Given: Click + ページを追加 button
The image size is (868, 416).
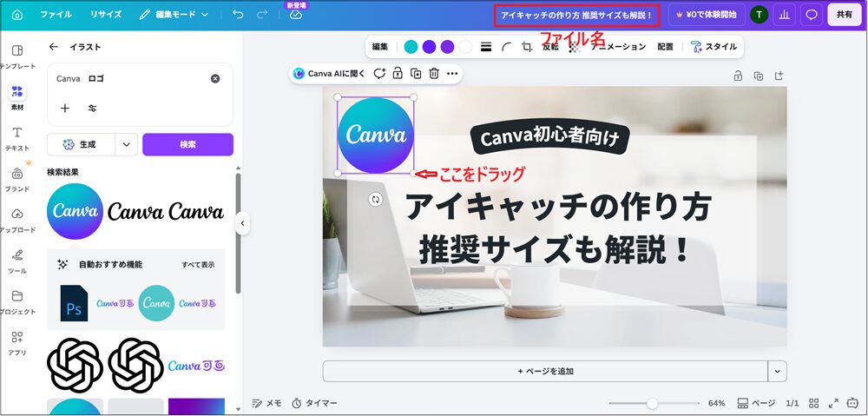Looking at the screenshot, I should (x=545, y=371).
